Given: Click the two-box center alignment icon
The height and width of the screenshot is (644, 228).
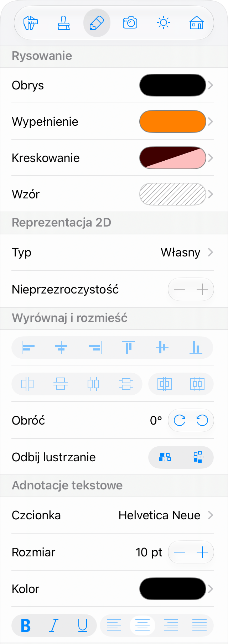Looking at the screenshot, I should pyautogui.click(x=164, y=384).
